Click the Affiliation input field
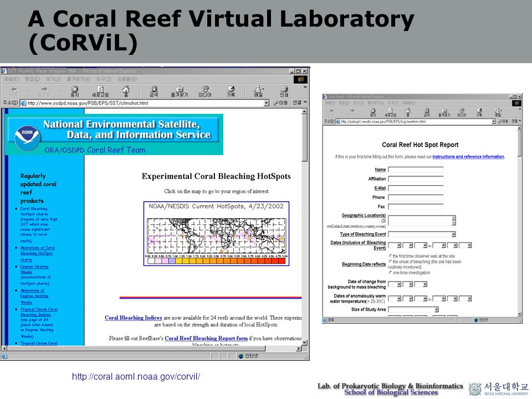 tap(416, 179)
